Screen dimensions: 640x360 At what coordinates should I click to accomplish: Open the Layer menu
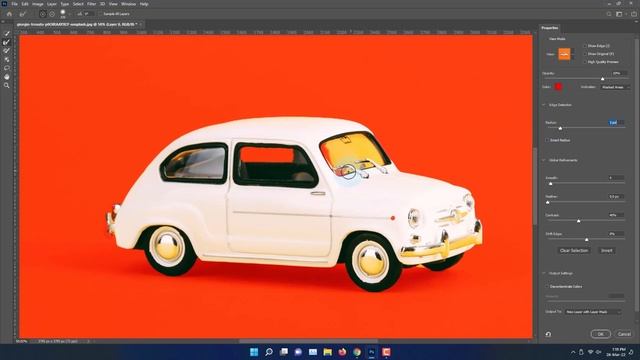52,4
